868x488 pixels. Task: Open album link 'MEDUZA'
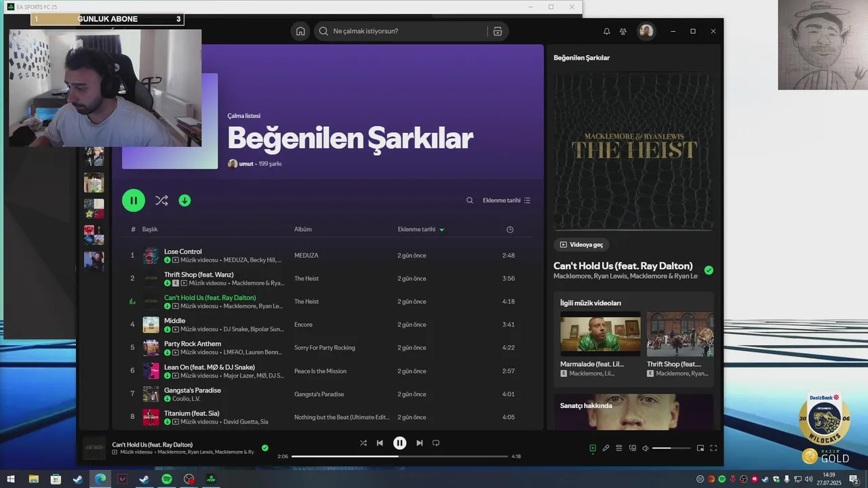(x=306, y=256)
